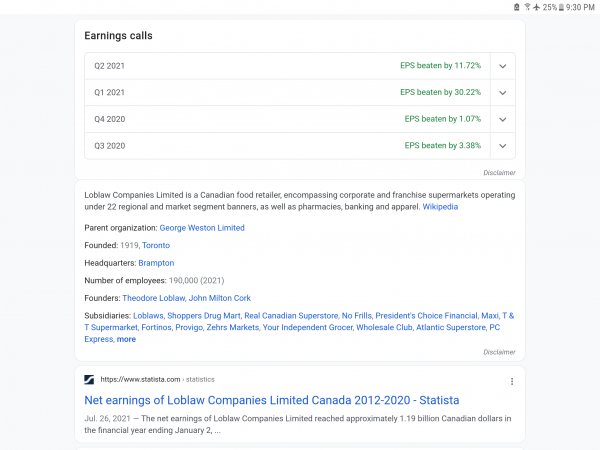
Task: Open the Toronto founded location link
Action: pos(156,245)
